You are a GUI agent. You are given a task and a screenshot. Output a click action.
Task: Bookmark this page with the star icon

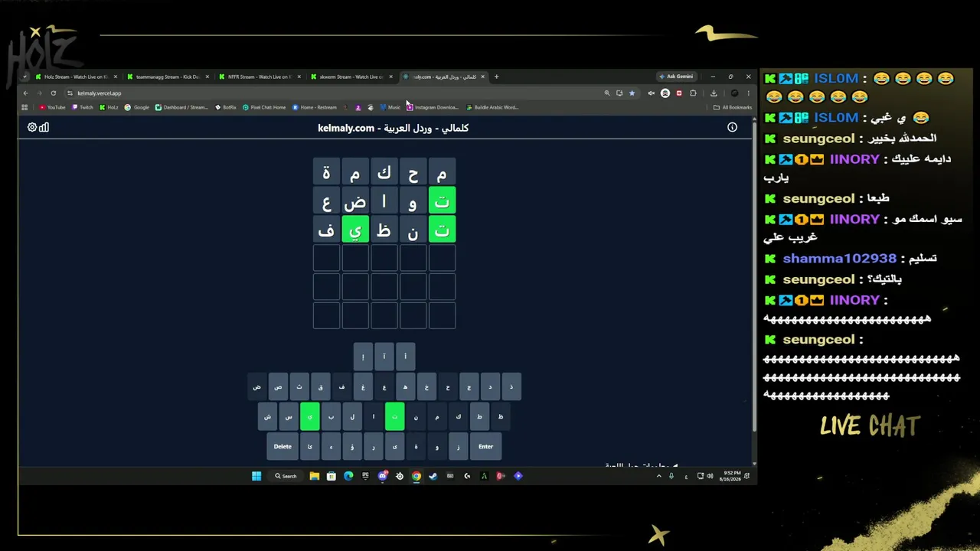coord(632,93)
